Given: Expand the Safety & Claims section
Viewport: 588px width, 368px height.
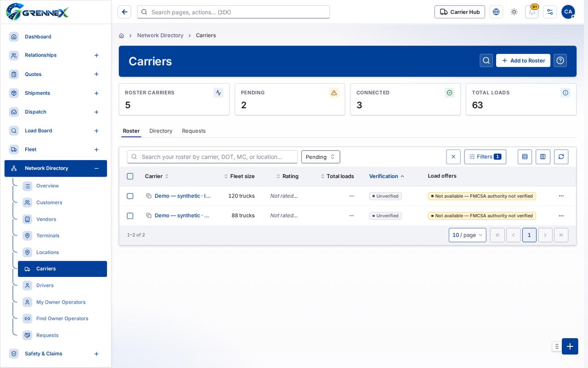Looking at the screenshot, I should pos(96,354).
